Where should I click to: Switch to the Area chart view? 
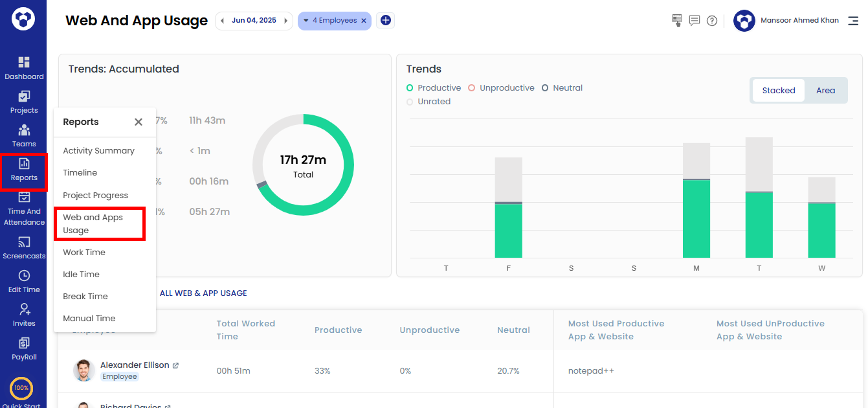825,90
